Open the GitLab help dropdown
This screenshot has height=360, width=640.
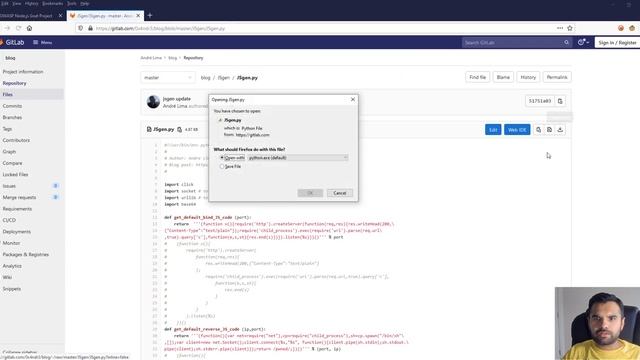tap(583, 42)
